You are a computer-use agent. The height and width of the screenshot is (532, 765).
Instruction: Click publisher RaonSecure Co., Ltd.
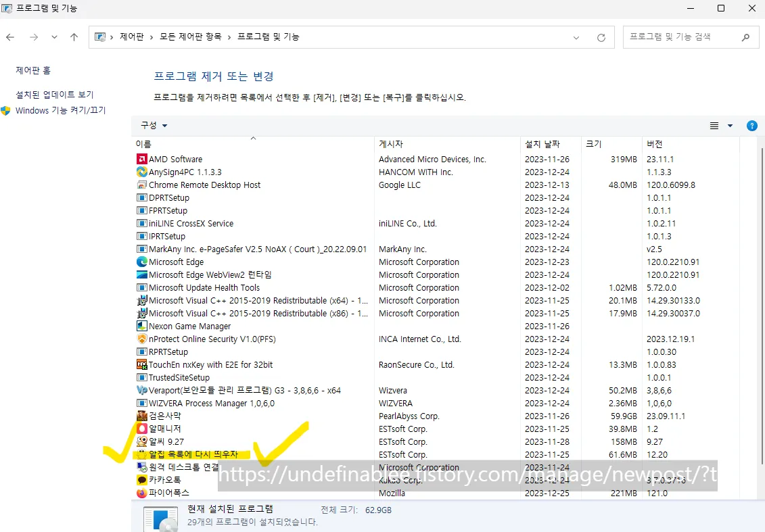pos(416,364)
